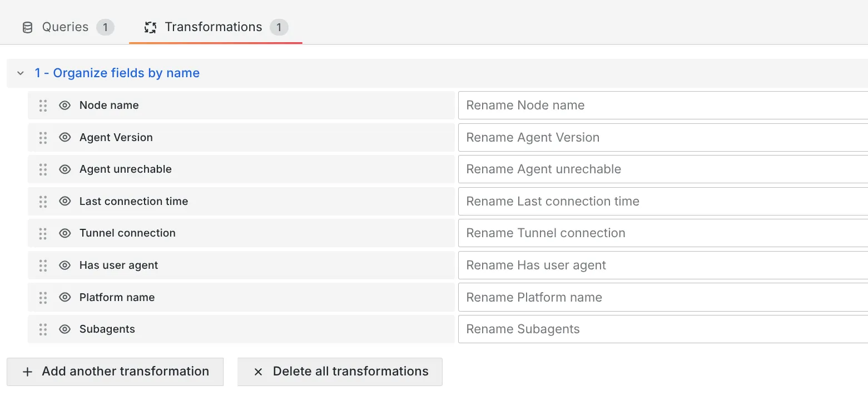Grab the drag handle beside Tunnel connection
Image resolution: width=868 pixels, height=411 pixels.
point(43,233)
